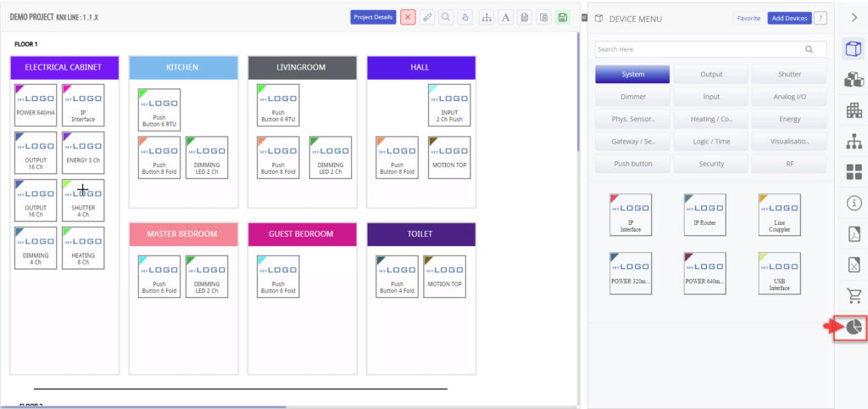The height and width of the screenshot is (409, 868).
Task: Select the Dimmer category tab
Action: coord(632,97)
